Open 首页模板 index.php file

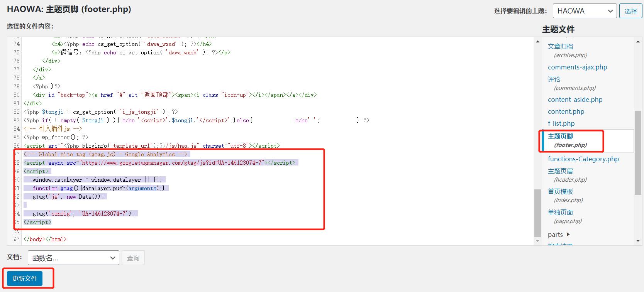[x=566, y=196]
